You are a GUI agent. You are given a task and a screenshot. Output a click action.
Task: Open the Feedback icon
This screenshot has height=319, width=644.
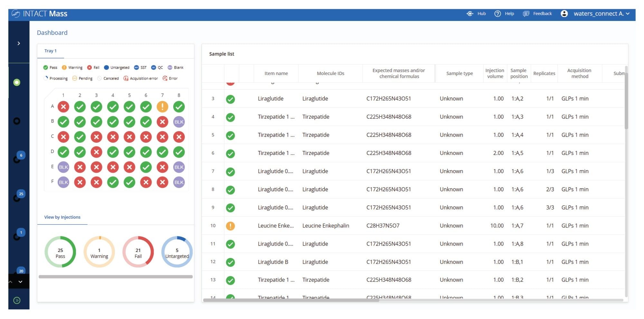coord(526,14)
